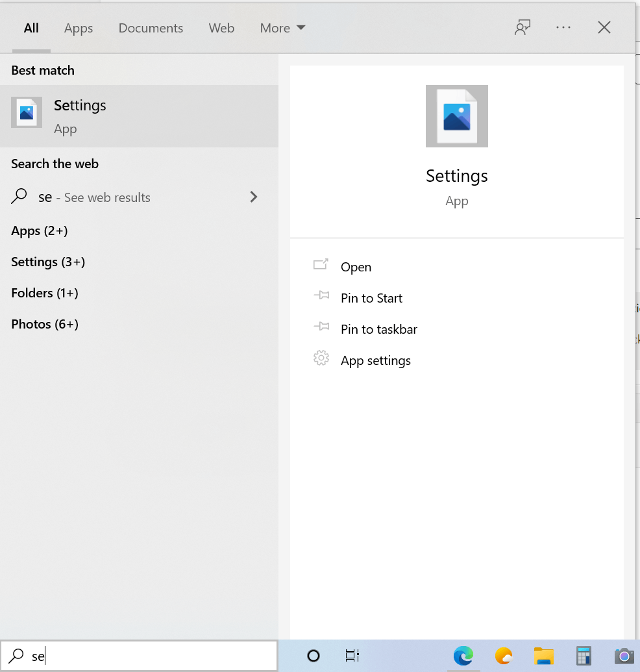Switch to the Apps tab

(x=79, y=29)
